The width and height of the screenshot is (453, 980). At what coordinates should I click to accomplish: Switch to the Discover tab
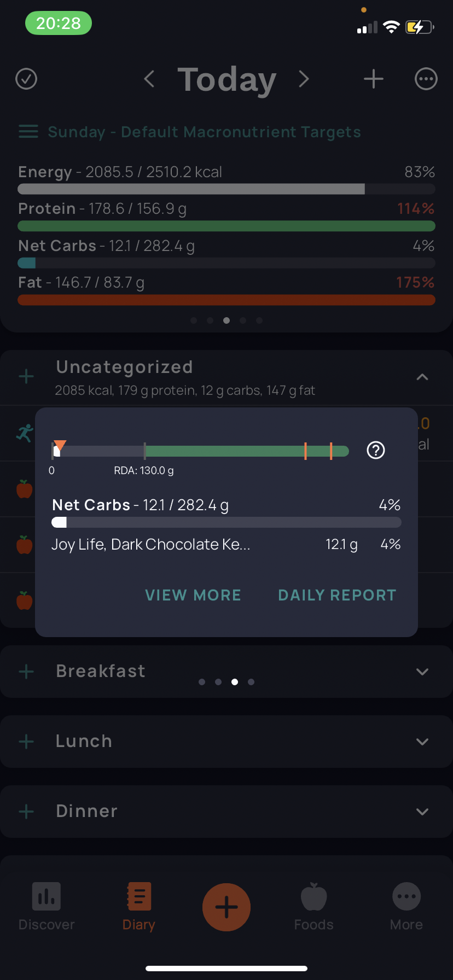coord(47,907)
